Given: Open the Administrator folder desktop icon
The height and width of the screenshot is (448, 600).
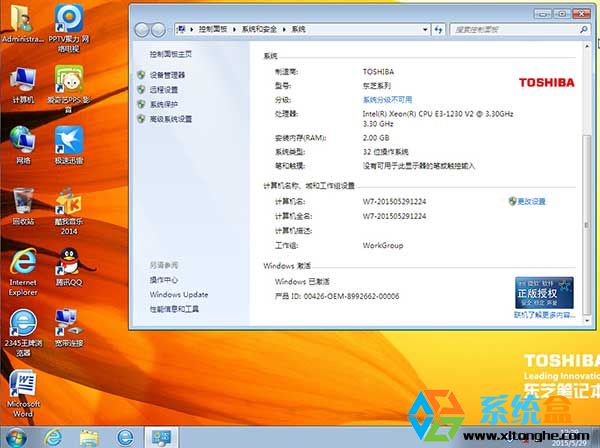Looking at the screenshot, I should pos(23,23).
